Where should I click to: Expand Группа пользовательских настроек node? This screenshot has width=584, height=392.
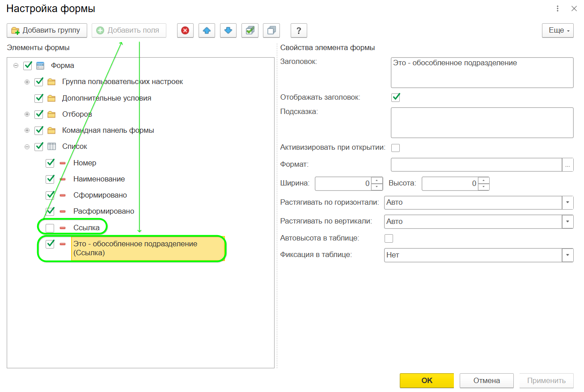27,82
